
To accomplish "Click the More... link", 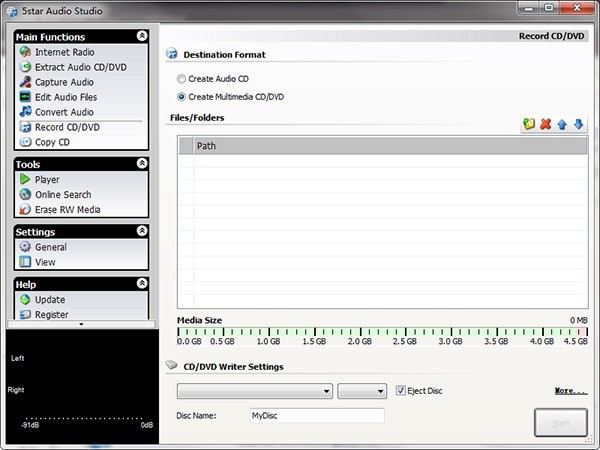I will 570,391.
